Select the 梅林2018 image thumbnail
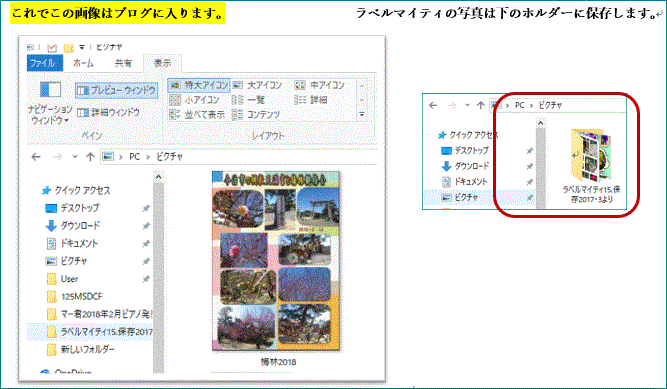This screenshot has height=389, width=667. coord(276,261)
